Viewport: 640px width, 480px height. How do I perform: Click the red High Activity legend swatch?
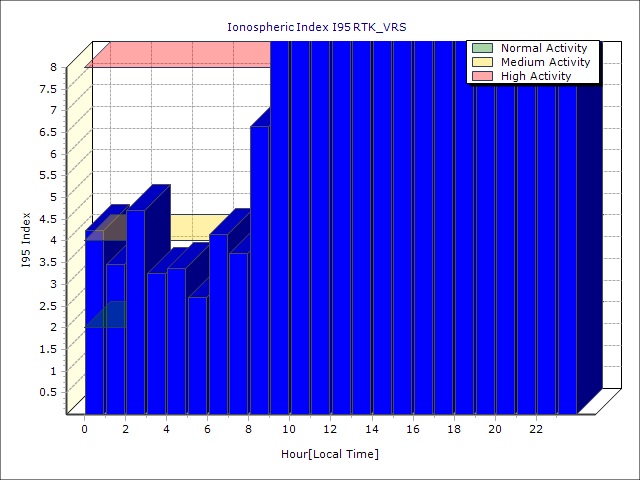click(482, 76)
